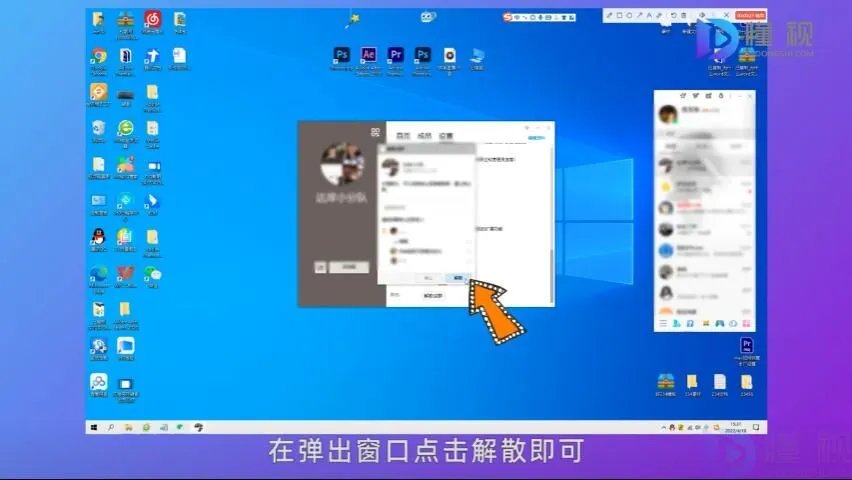This screenshot has height=480, width=852.
Task: Select the rectangle tool in annotation toolbar
Action: click(x=619, y=15)
